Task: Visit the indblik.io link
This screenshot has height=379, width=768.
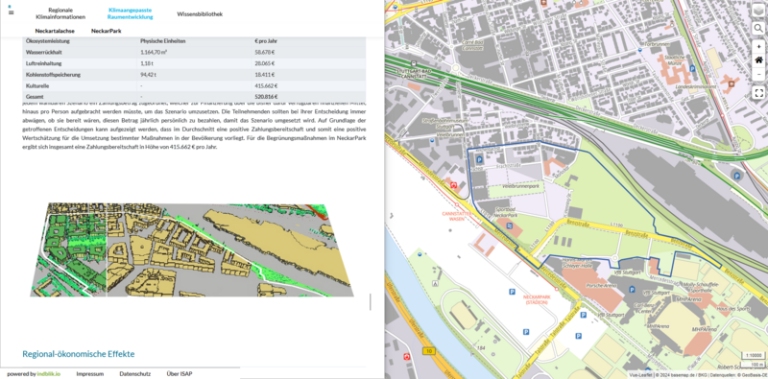Action: (x=48, y=374)
